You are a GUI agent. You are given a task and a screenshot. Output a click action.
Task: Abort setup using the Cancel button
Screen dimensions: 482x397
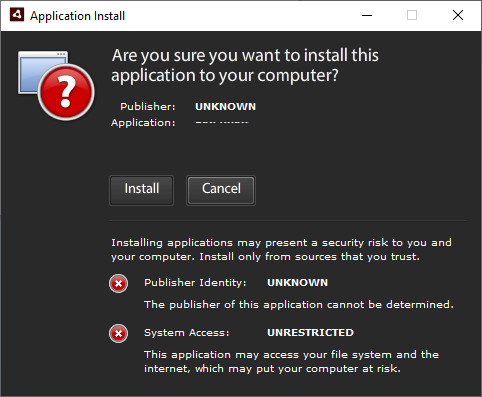[x=221, y=190]
